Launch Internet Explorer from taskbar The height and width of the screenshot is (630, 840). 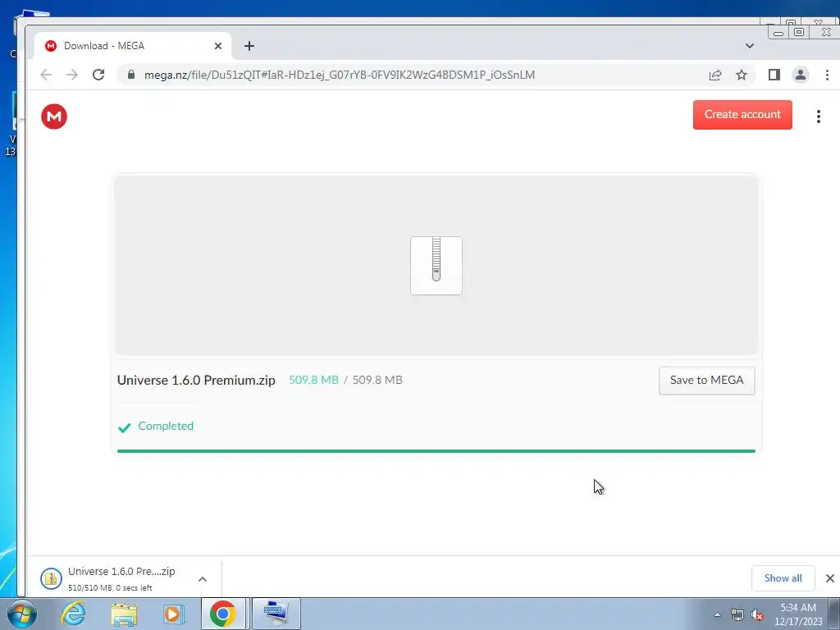pos(73,614)
